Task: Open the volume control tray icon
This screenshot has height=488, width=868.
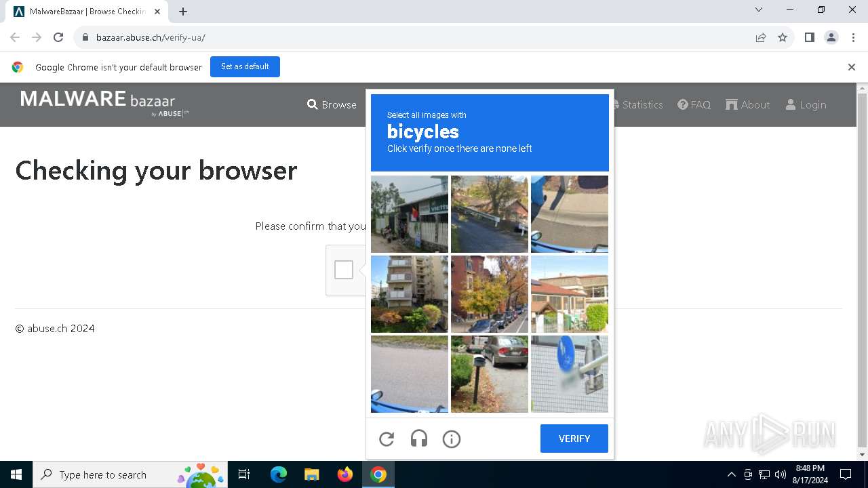Action: [781, 474]
